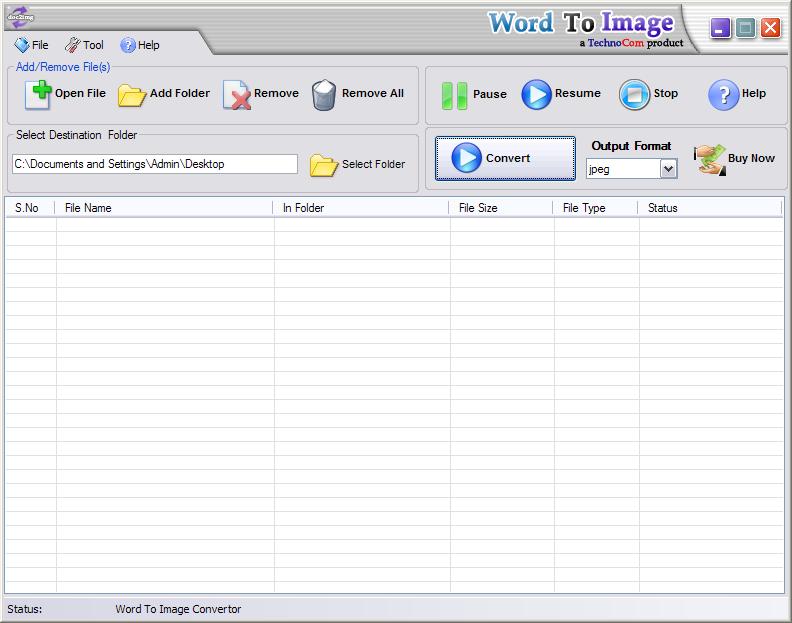792x623 pixels.
Task: Click the File Type column header
Action: click(595, 208)
